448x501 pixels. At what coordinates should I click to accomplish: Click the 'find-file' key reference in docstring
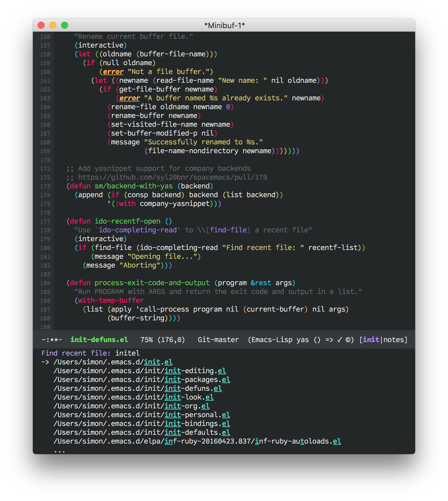tap(228, 230)
